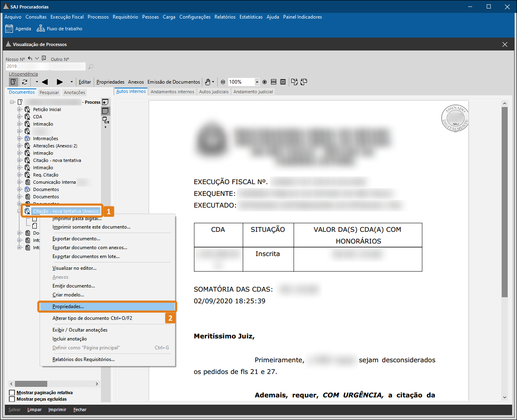Click the refresh icon in document toolbar
Viewport: 517px width, 420px height.
click(25, 82)
